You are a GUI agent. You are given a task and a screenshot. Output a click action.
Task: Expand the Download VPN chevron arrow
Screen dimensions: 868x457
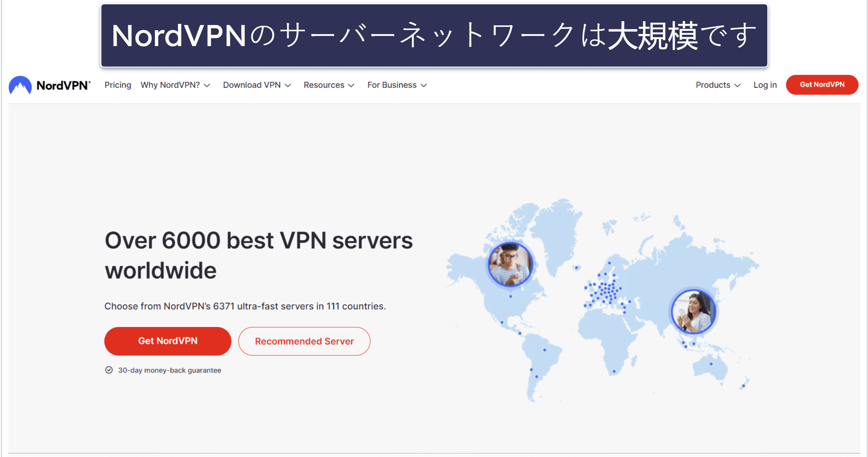[x=288, y=86]
